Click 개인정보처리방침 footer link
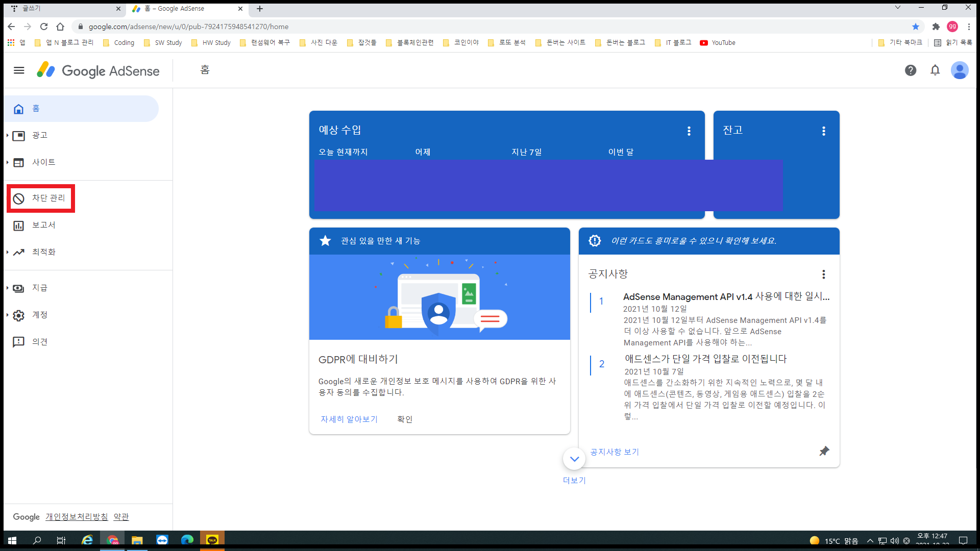The width and height of the screenshot is (980, 551). pyautogui.click(x=77, y=517)
